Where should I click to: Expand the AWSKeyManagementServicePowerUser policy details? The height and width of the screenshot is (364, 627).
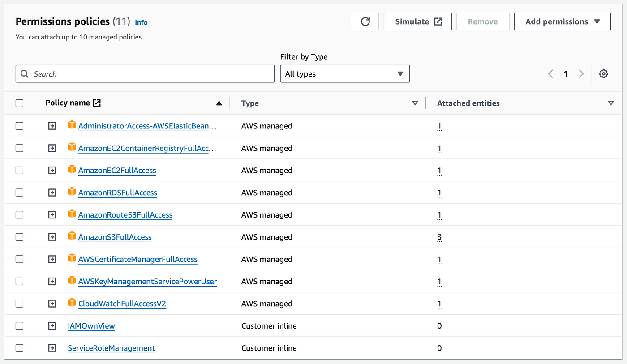pyautogui.click(x=52, y=282)
